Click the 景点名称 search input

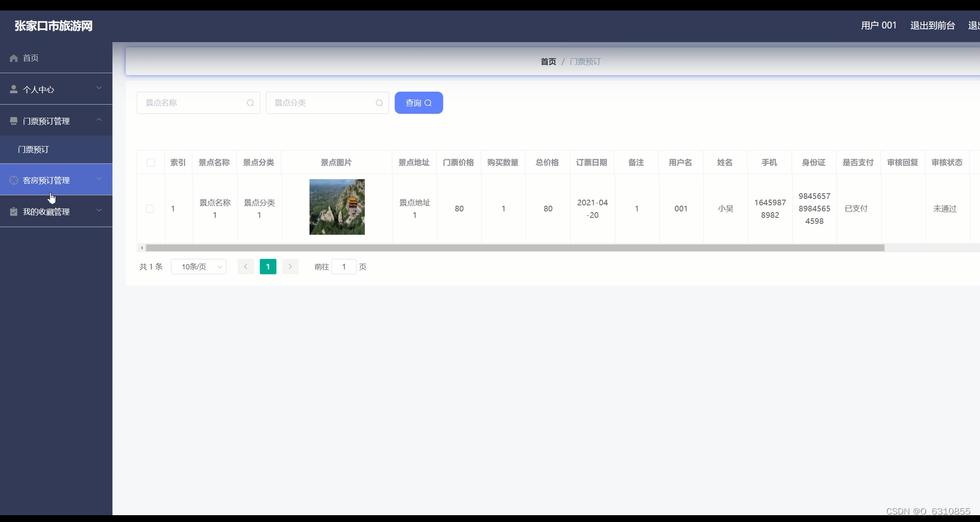tap(198, 103)
